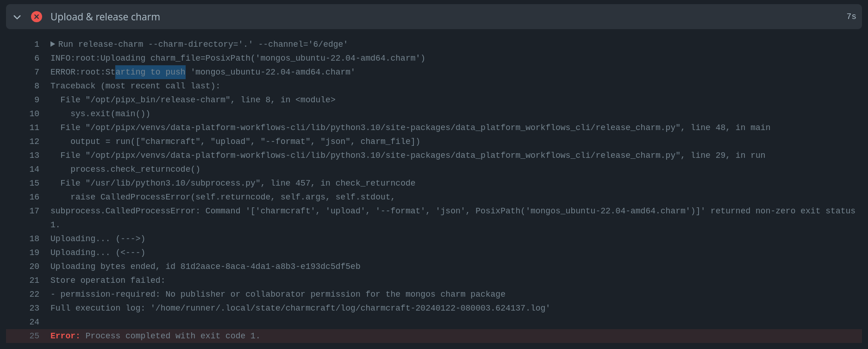868x349 pixels.
Task: Select log line number 20
Action: pyautogui.click(x=34, y=267)
